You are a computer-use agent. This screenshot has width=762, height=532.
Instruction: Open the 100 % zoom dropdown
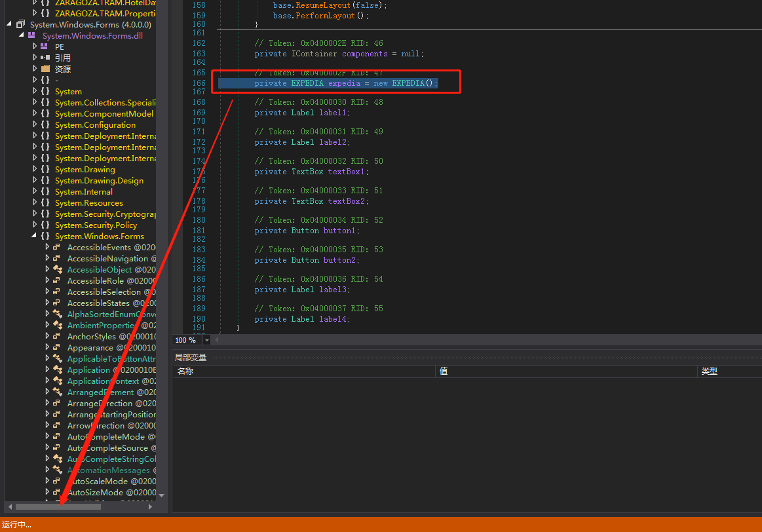click(207, 340)
